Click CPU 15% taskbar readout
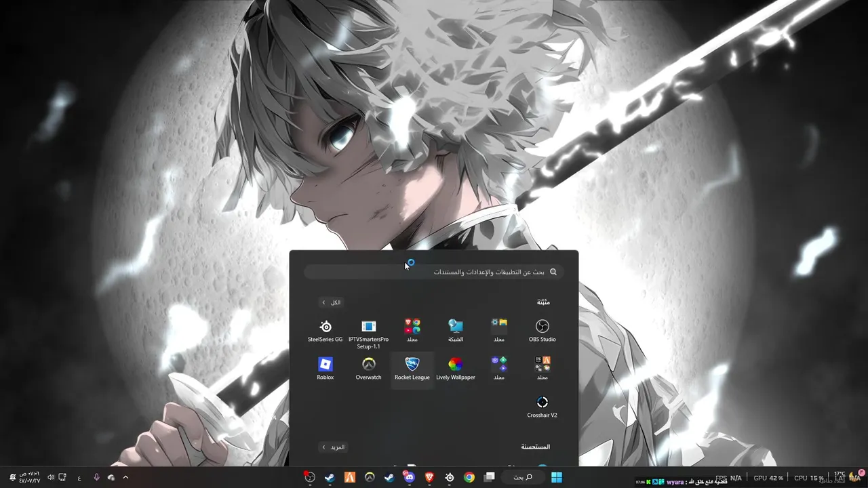The height and width of the screenshot is (488, 868). 809,478
